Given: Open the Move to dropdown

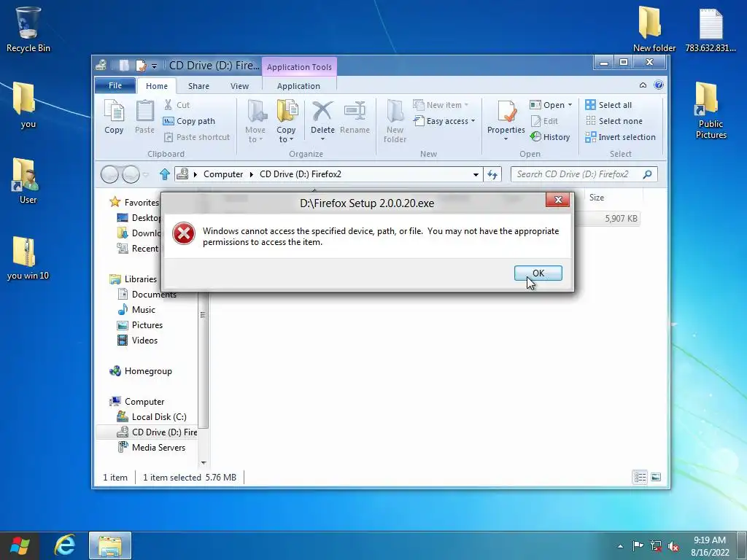Looking at the screenshot, I should pos(255,121).
